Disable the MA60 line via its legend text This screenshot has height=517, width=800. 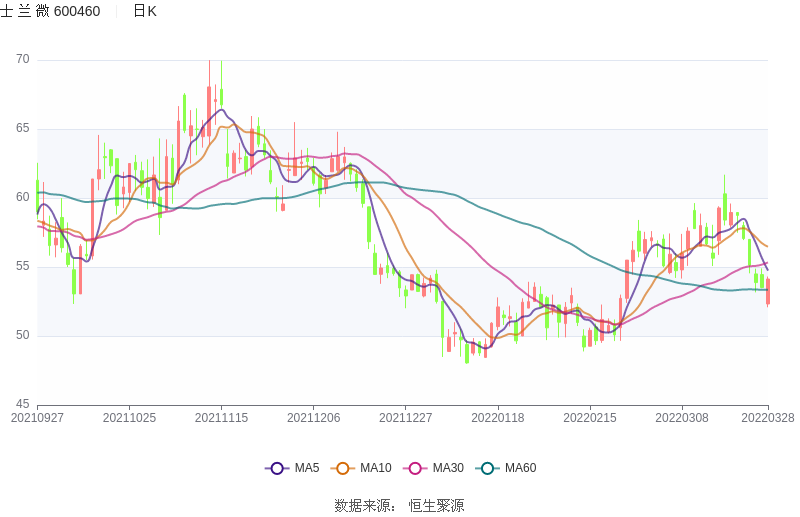520,468
